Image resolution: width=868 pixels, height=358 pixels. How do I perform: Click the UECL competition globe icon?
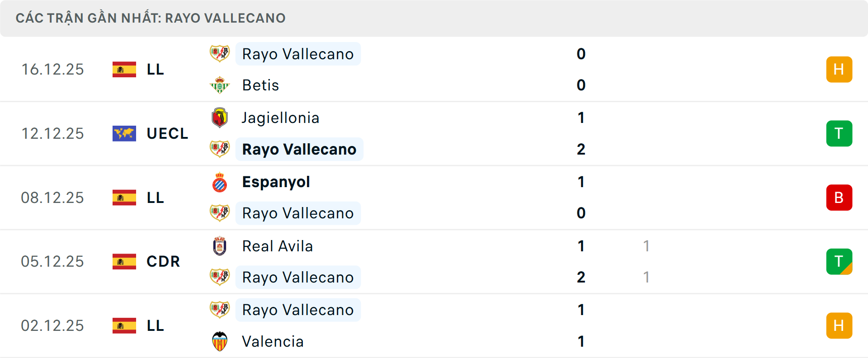pyautogui.click(x=124, y=133)
